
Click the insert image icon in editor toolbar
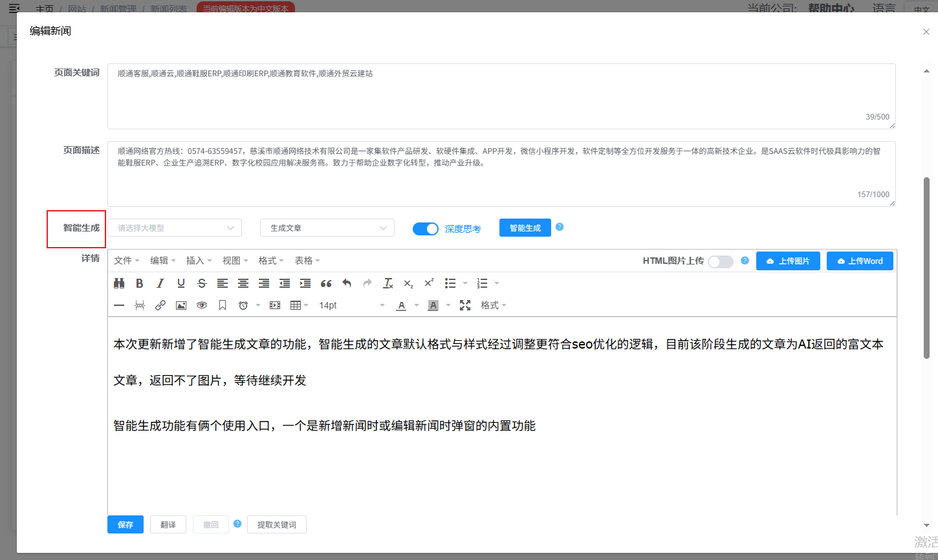[x=181, y=305]
